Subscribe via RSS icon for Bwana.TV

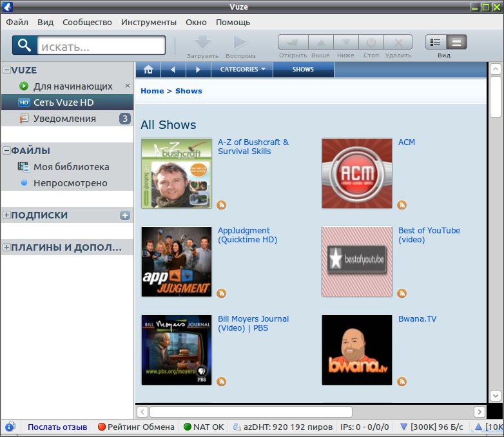(x=402, y=382)
